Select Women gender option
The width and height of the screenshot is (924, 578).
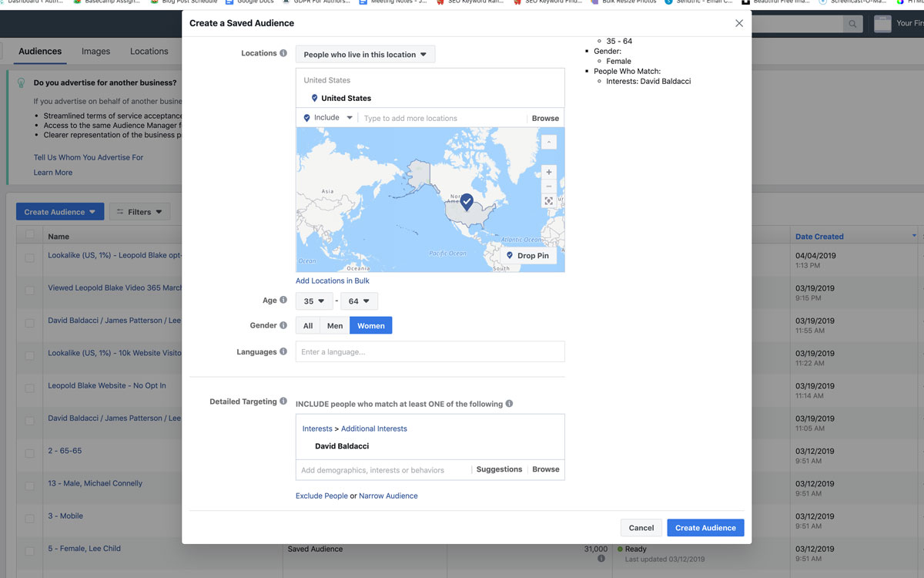tap(371, 326)
